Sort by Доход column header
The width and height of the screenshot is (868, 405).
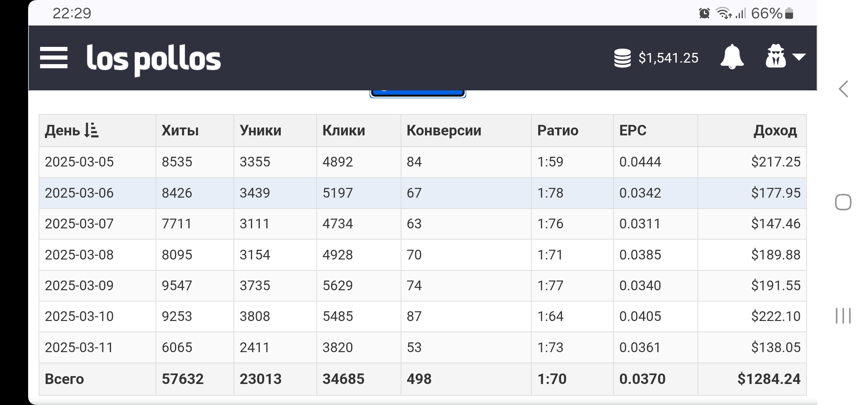(775, 130)
